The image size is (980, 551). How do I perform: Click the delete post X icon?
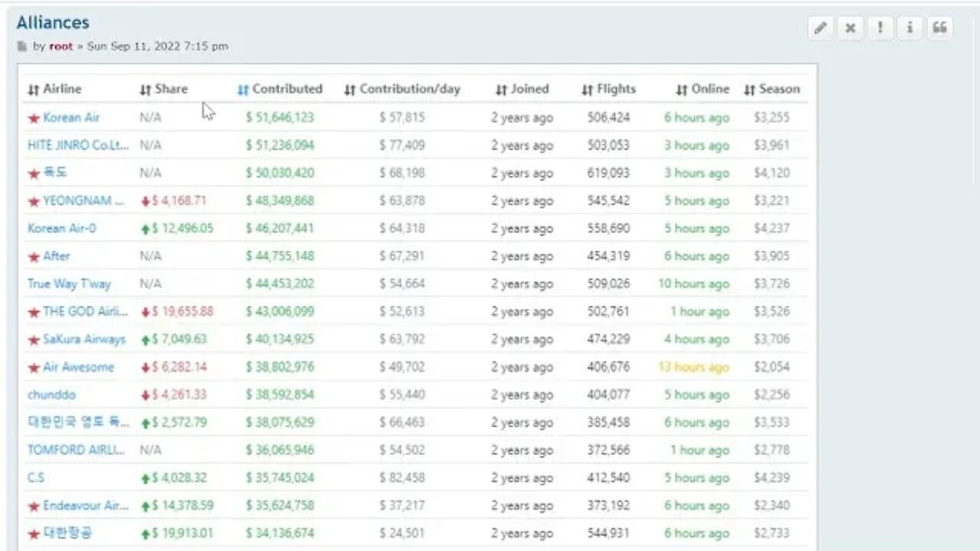(x=850, y=28)
